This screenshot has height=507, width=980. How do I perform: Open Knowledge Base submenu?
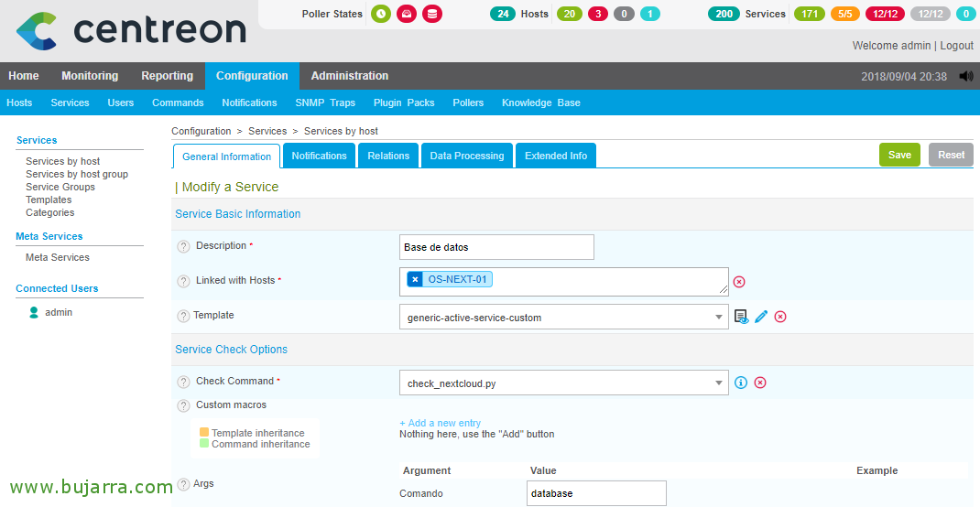(x=540, y=102)
